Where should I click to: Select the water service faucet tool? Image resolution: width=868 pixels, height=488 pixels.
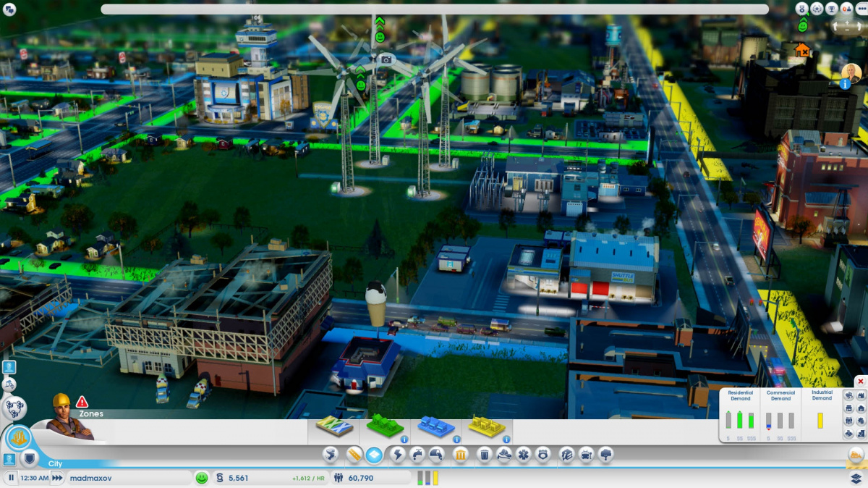[x=416, y=453]
